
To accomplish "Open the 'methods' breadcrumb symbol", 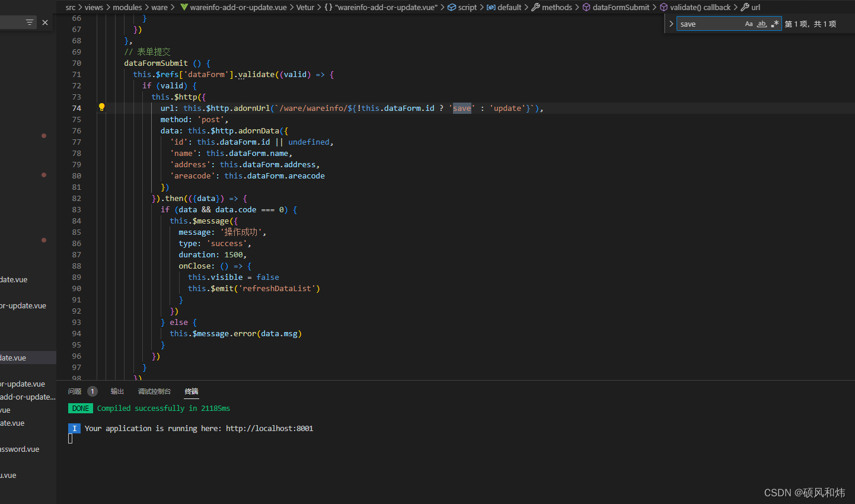I will click(x=552, y=7).
